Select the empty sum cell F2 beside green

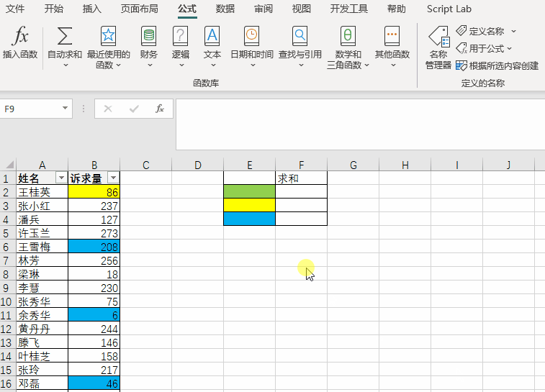pos(302,191)
